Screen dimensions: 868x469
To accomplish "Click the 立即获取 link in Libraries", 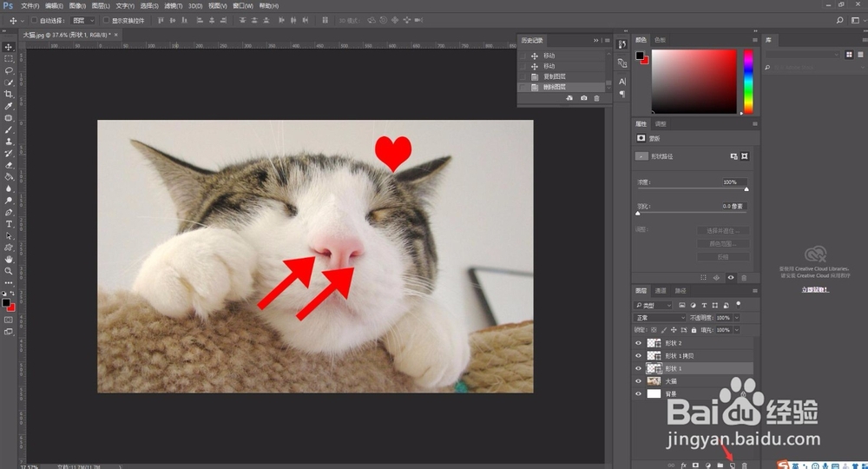I will (815, 289).
